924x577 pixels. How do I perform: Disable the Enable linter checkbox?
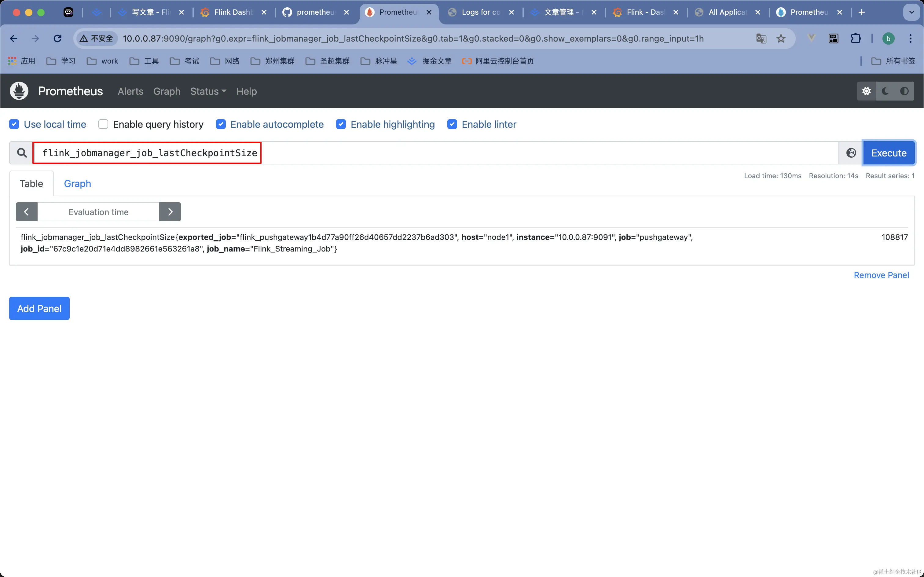[452, 124]
